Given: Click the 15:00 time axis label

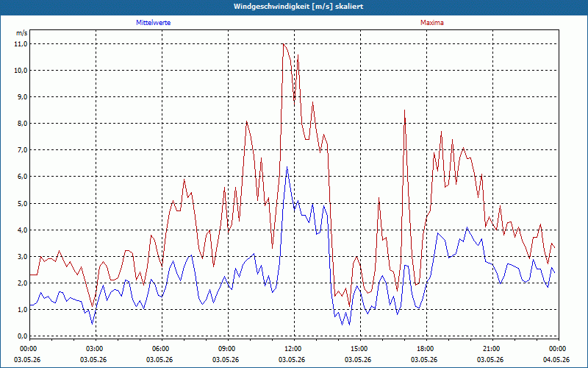Looking at the screenshot, I should click(359, 349).
